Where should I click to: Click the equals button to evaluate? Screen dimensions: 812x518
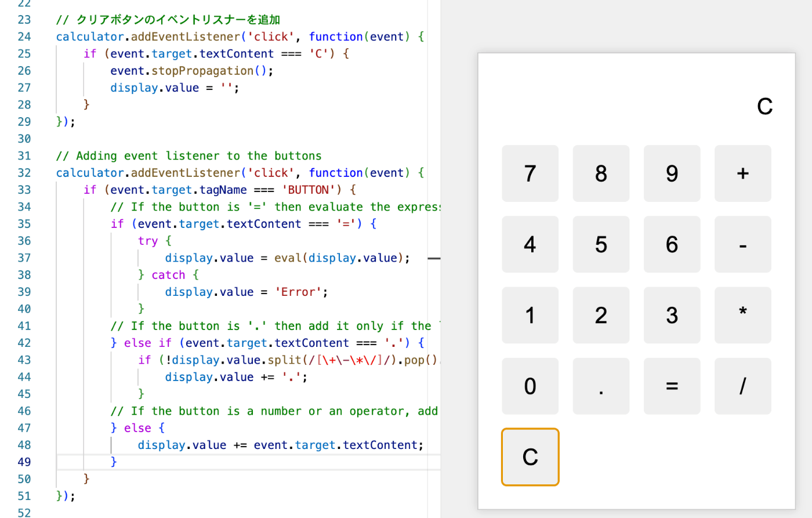click(672, 386)
